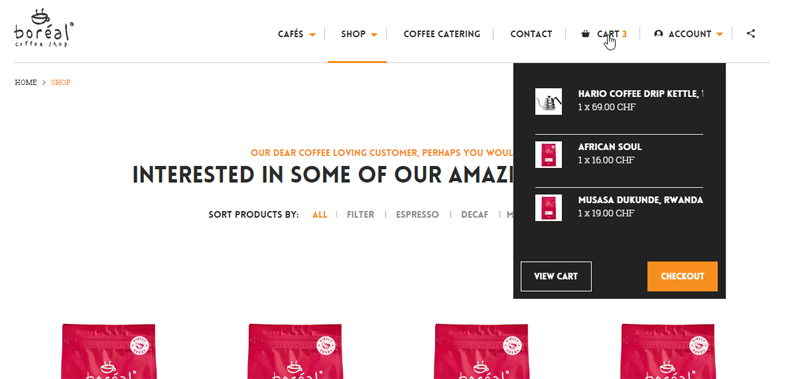
Task: Open the Coffee Catering menu item
Action: tap(442, 34)
